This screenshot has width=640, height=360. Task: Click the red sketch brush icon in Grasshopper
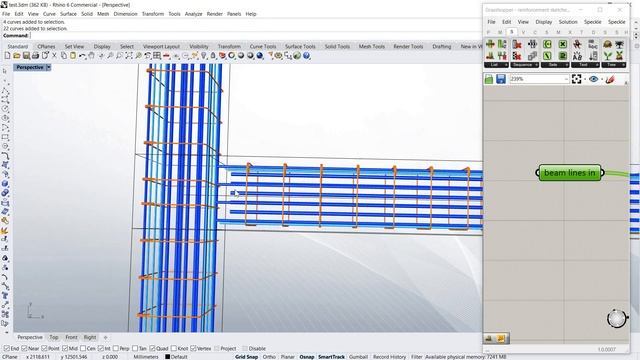610,79
